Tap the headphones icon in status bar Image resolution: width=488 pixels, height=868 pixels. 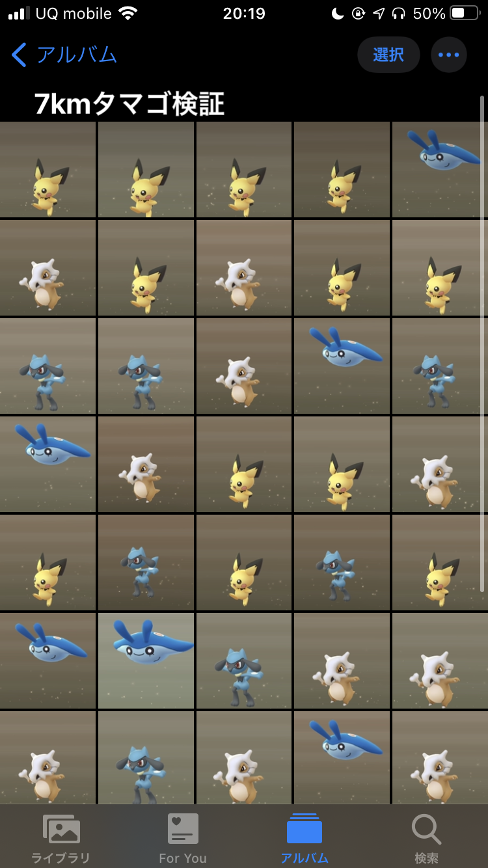[400, 14]
